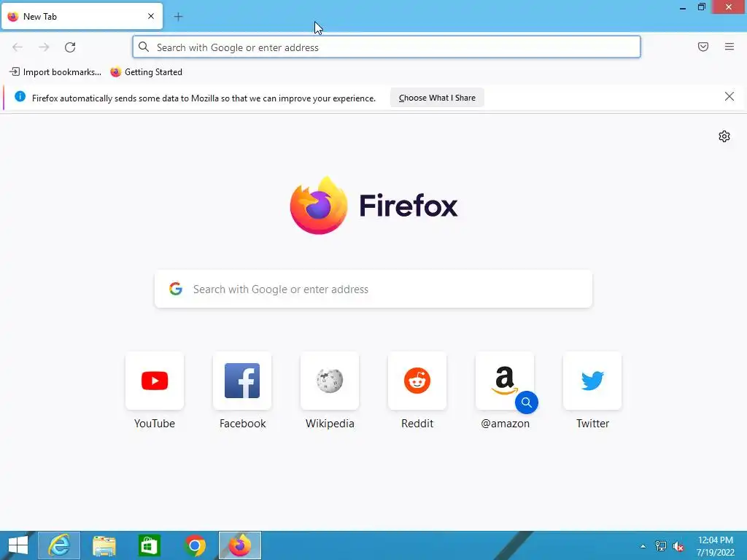The image size is (747, 560).
Task: Launch Internet Explorer from taskbar
Action: click(x=59, y=545)
